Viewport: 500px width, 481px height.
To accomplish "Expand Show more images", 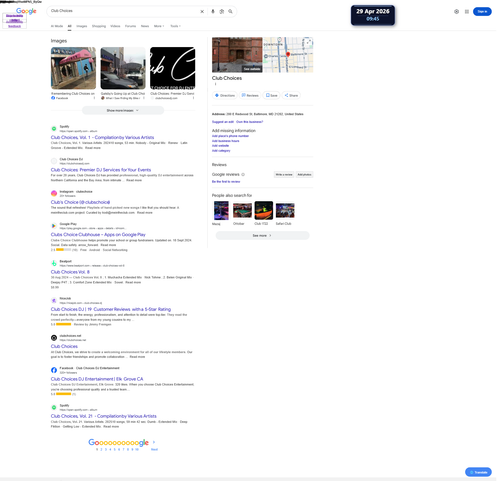I will click(x=123, y=110).
